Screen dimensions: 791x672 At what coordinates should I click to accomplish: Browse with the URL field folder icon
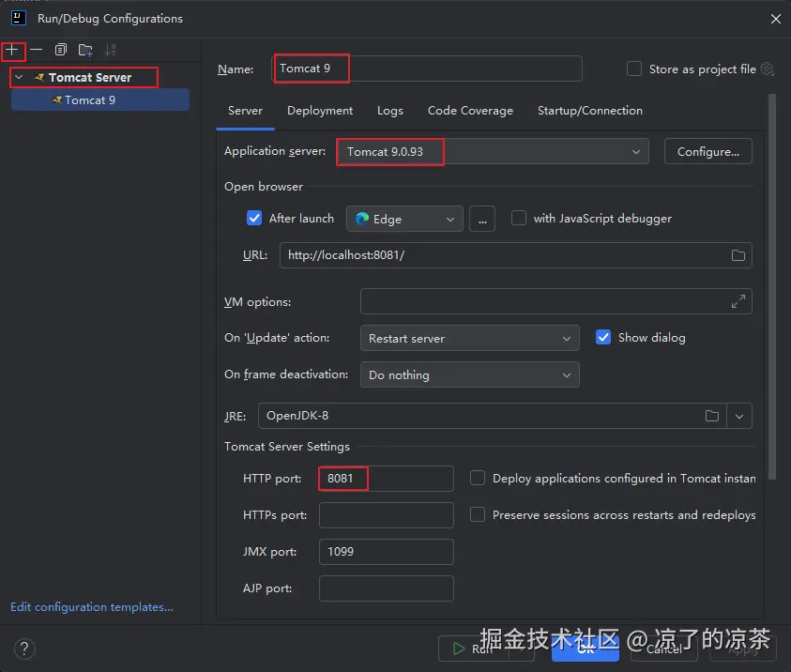(x=738, y=255)
